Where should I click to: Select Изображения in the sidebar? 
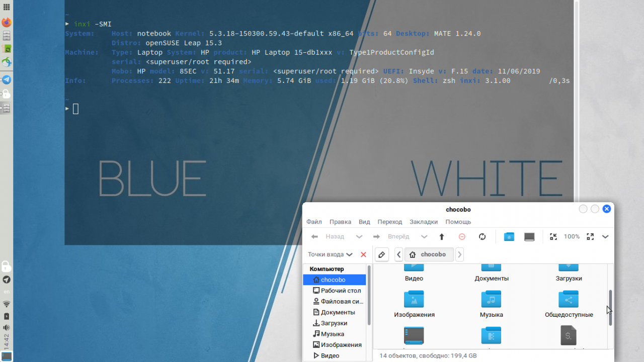coord(335,345)
